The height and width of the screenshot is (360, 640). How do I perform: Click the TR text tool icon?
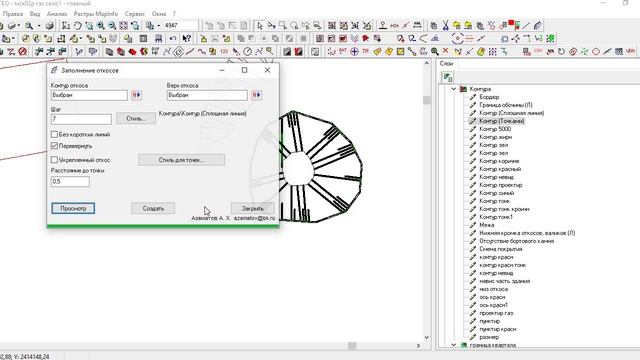click(365, 51)
